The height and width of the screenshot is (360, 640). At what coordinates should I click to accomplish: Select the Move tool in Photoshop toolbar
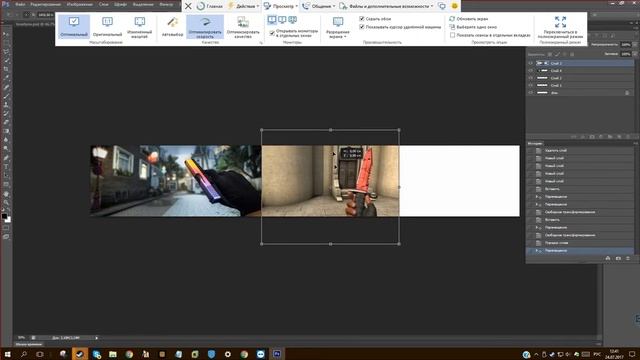(6, 34)
